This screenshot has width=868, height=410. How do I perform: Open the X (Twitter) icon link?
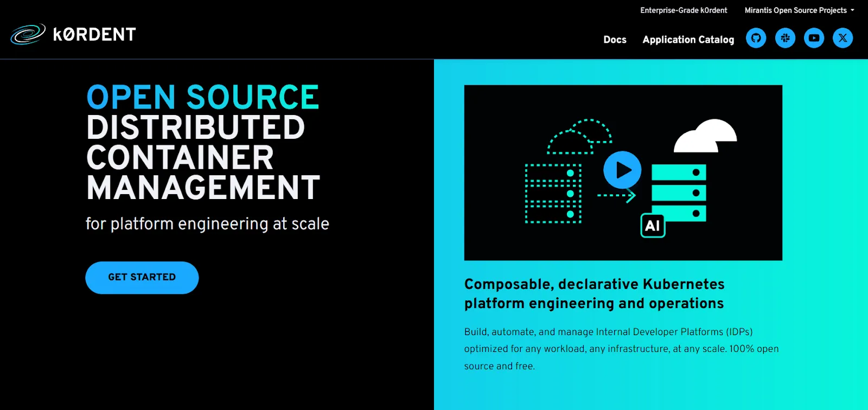point(843,38)
